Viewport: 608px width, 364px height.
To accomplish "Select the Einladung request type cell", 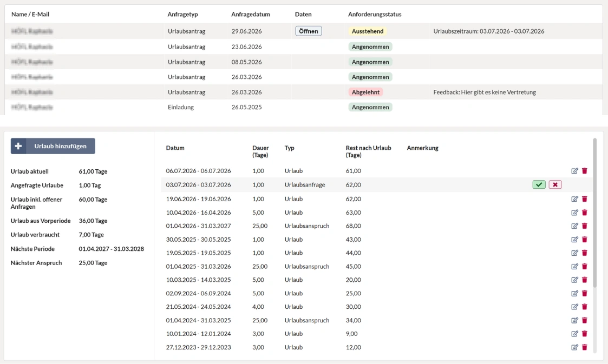I will [181, 107].
